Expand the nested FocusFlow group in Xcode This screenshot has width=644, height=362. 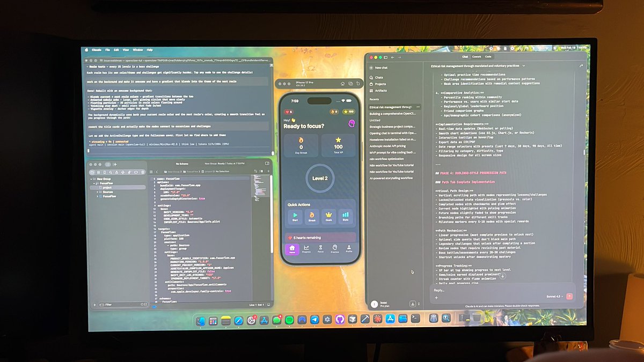point(98,197)
